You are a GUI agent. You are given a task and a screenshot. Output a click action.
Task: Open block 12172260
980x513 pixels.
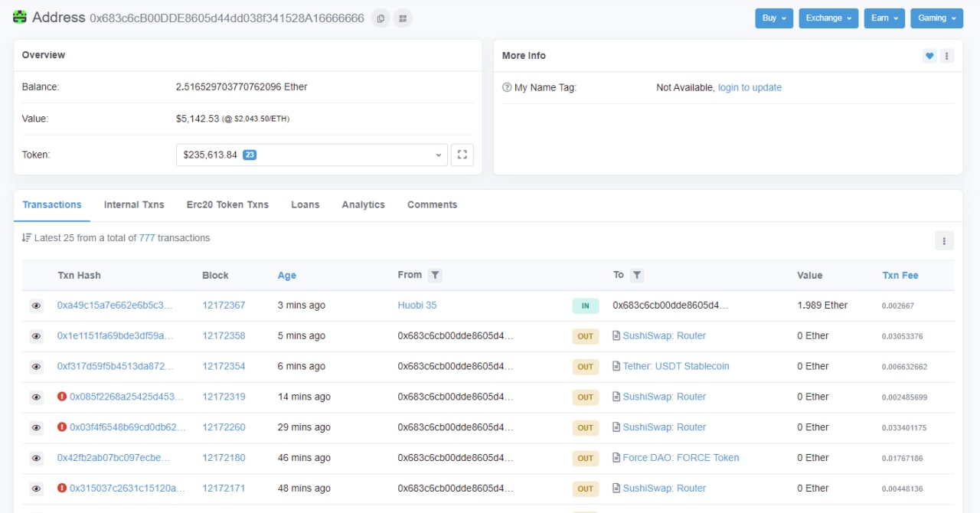[224, 427]
